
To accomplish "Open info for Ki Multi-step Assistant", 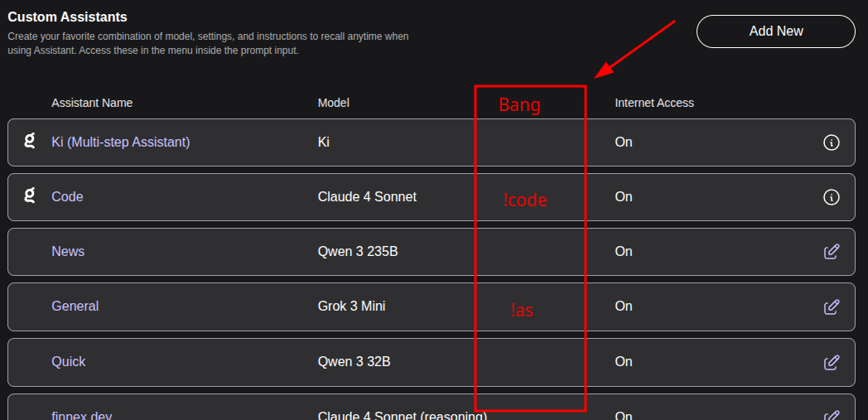I will pyautogui.click(x=832, y=142).
